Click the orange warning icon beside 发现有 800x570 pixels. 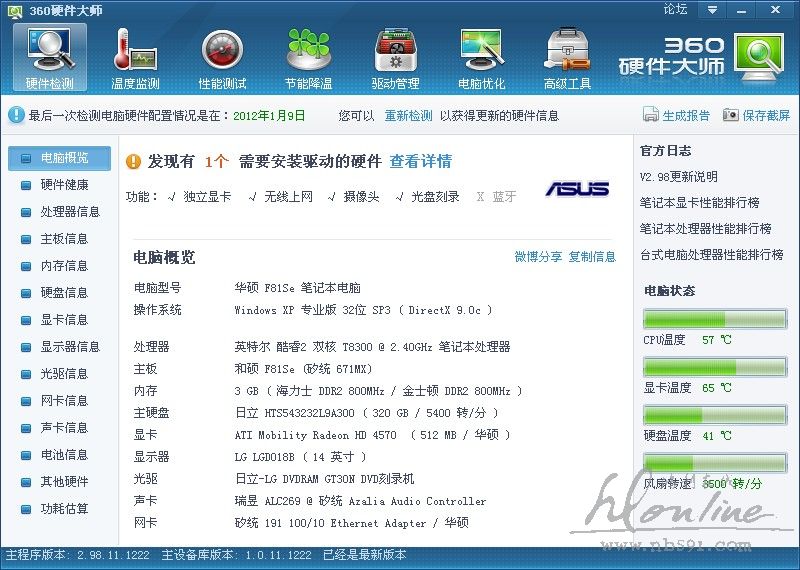point(133,162)
